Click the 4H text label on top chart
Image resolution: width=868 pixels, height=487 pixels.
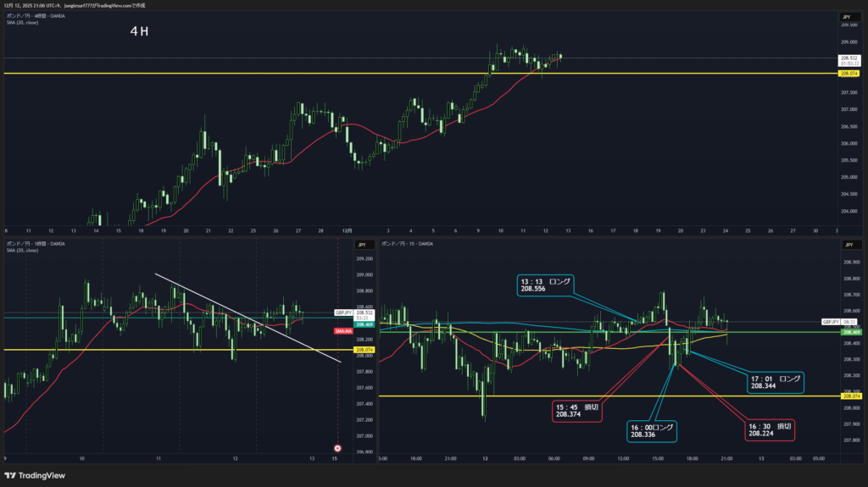click(140, 31)
